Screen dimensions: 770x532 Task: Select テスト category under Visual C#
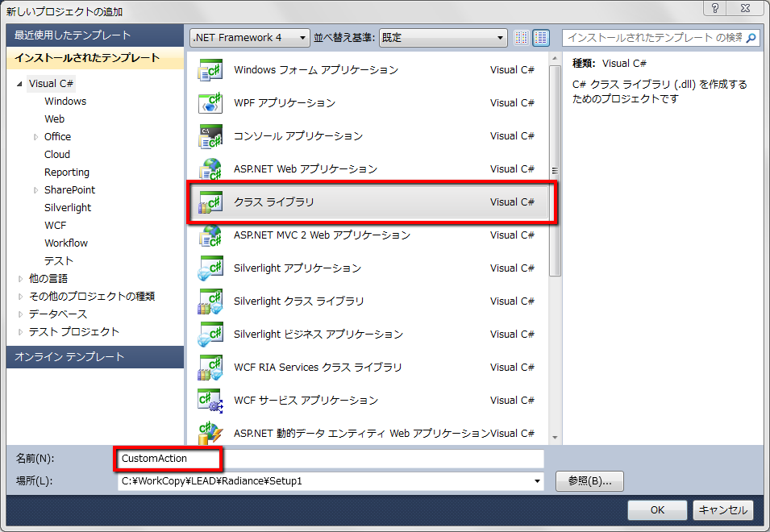(59, 260)
